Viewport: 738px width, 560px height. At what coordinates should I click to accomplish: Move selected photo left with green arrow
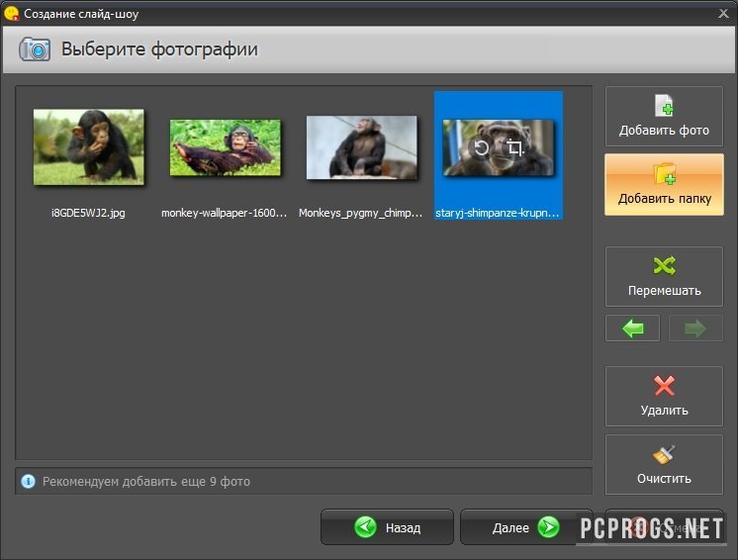(x=632, y=328)
